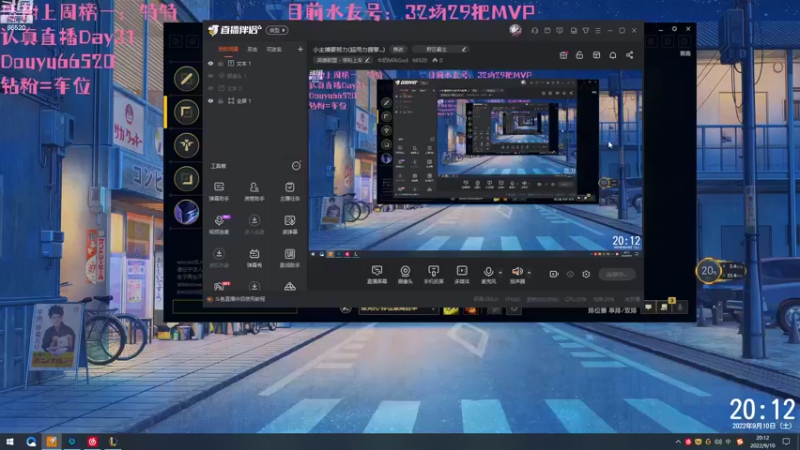Add a new scene with the plus button

click(300, 49)
